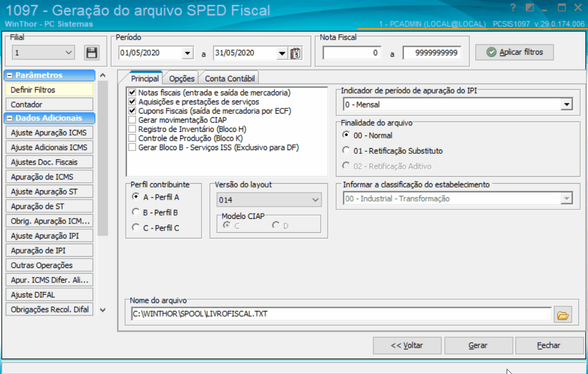Click the << Voltar button
The height and width of the screenshot is (374, 588).
pyautogui.click(x=408, y=345)
